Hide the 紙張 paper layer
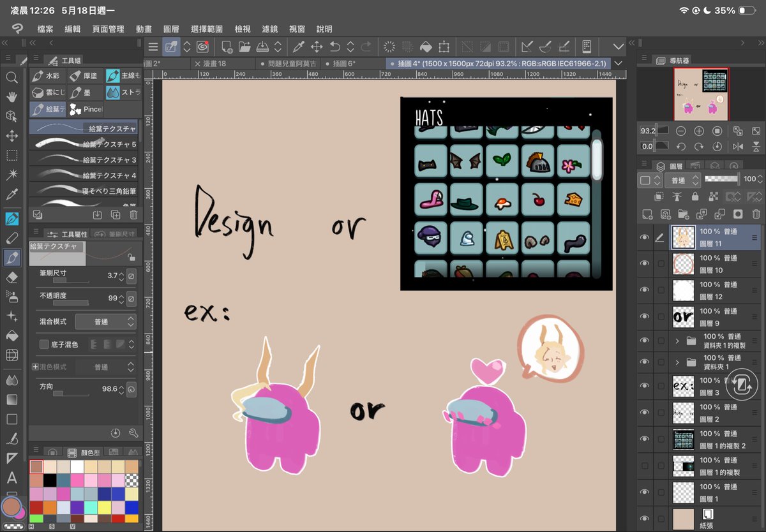Image resolution: width=766 pixels, height=532 pixels. coord(644,519)
